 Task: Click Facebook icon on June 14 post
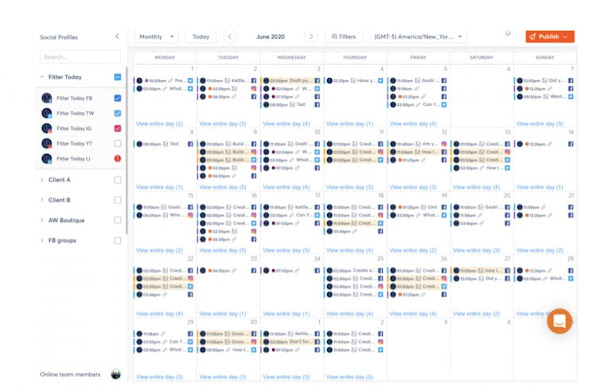[x=571, y=144]
